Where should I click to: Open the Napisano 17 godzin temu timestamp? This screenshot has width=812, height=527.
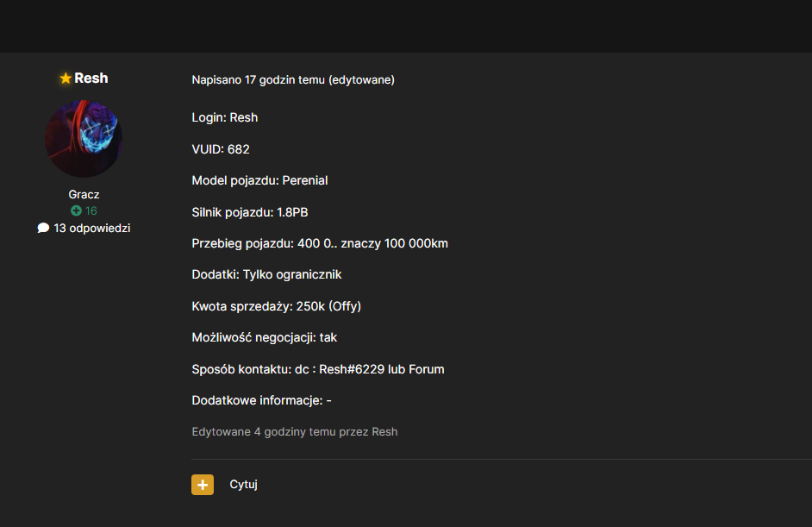point(259,80)
